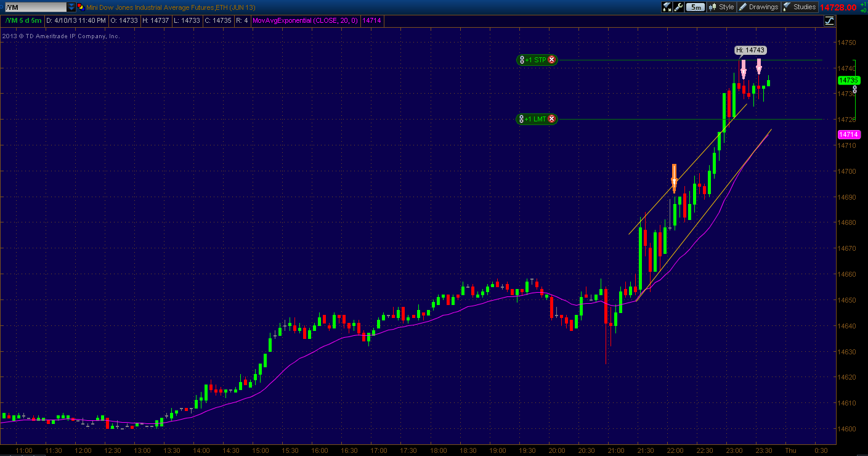
Task: Click the R: 4 range value
Action: (x=242, y=20)
